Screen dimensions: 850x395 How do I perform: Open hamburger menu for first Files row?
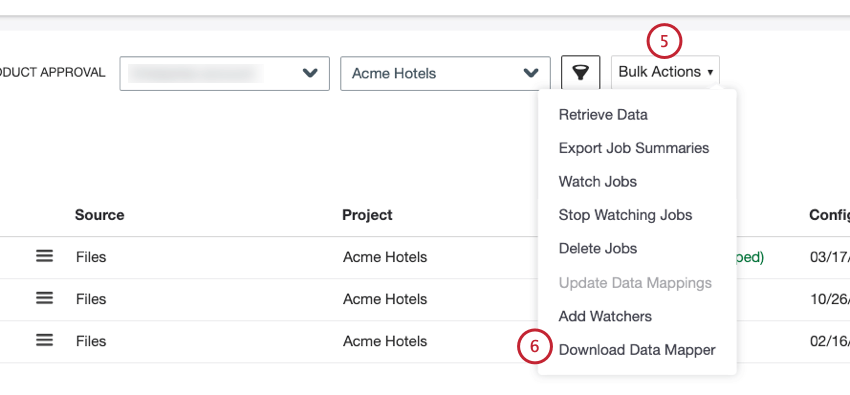click(x=44, y=256)
